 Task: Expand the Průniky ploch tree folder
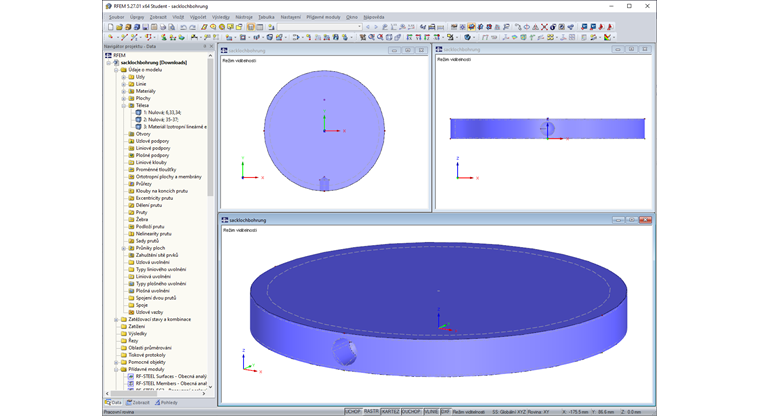pos(124,248)
